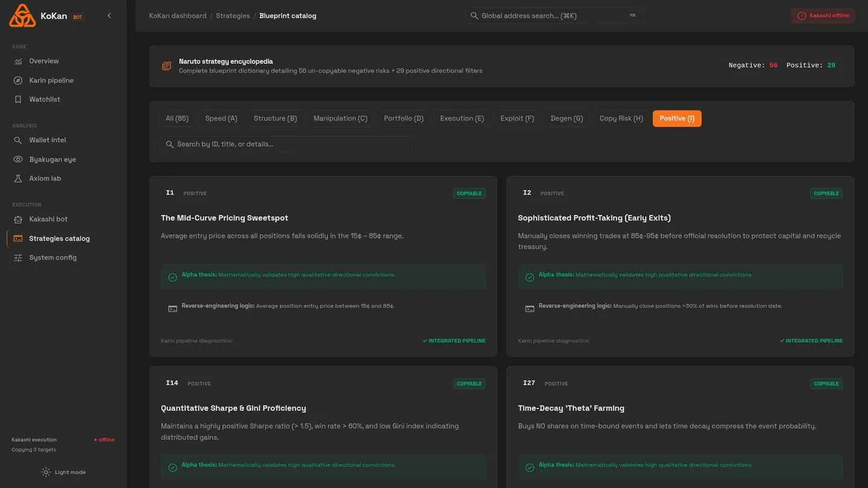Screen dimensions: 868x488
Task: Click the COPYABLE badge on card I14
Action: coord(469,384)
